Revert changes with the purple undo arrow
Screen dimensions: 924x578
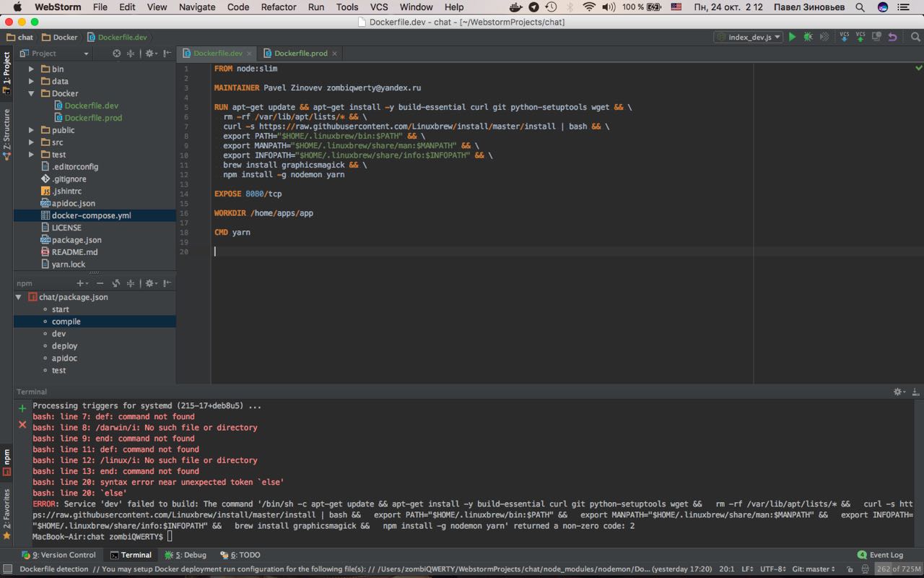tap(893, 37)
